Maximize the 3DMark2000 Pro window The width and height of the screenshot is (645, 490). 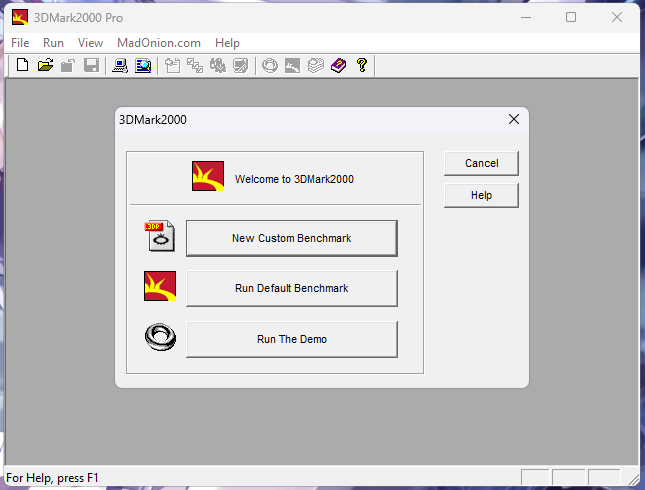[x=571, y=17]
